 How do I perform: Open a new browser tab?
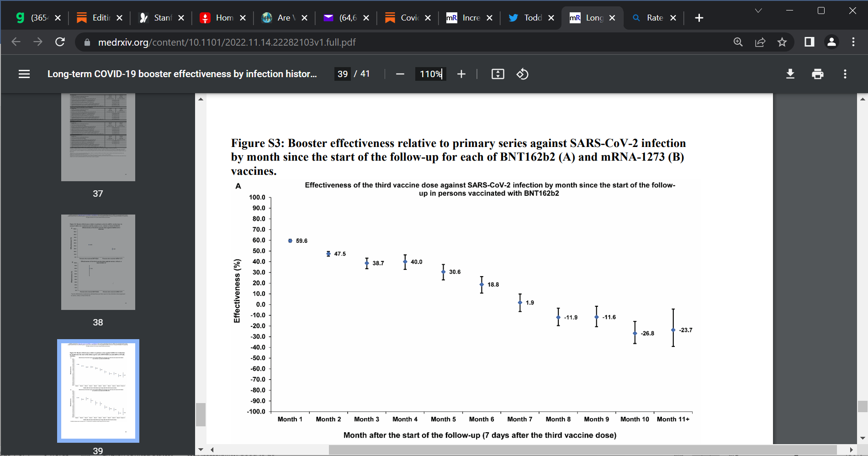[699, 18]
